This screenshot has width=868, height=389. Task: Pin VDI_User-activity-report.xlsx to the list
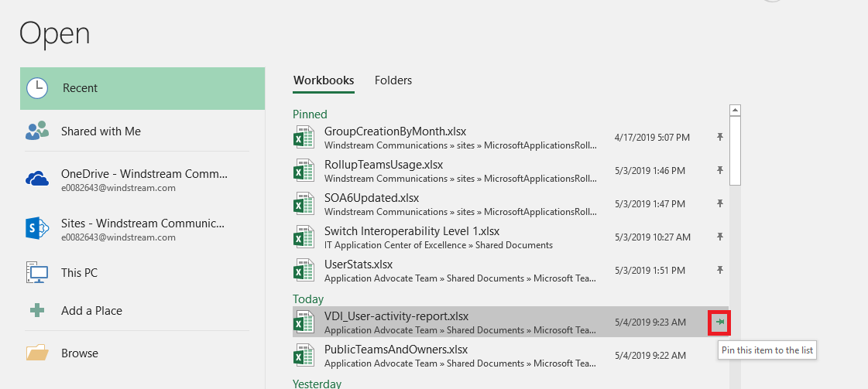coord(719,322)
